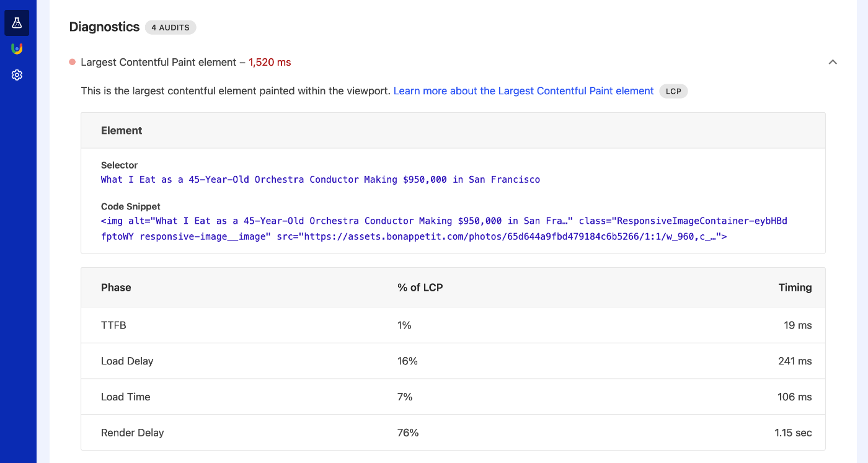Select the lab flask icon in the sidebar
The height and width of the screenshot is (463, 868).
17,22
